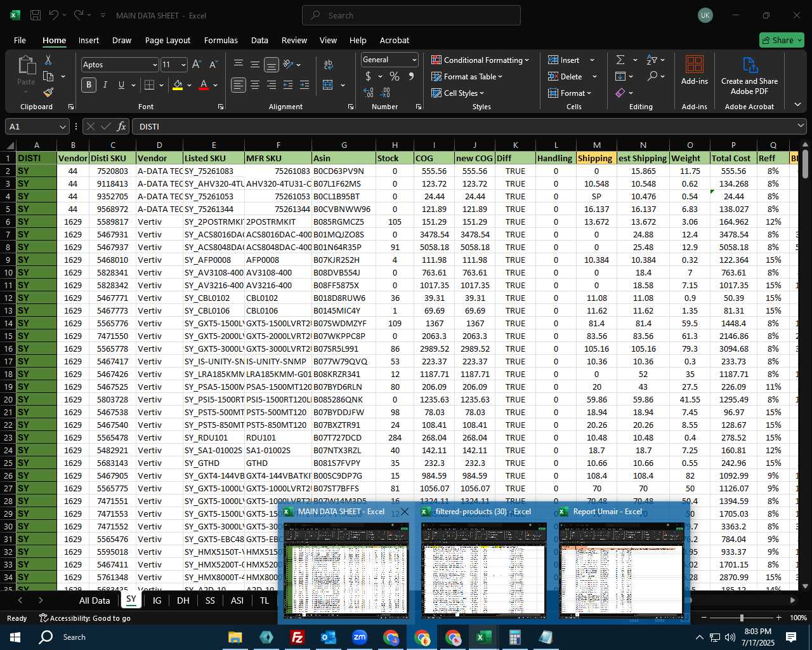Toggle Top Align vertical alignment
Image resolution: width=812 pixels, height=650 pixels.
[x=239, y=65]
